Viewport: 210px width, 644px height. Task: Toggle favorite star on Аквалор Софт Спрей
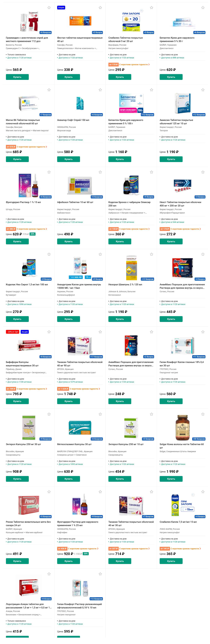pos(100,90)
